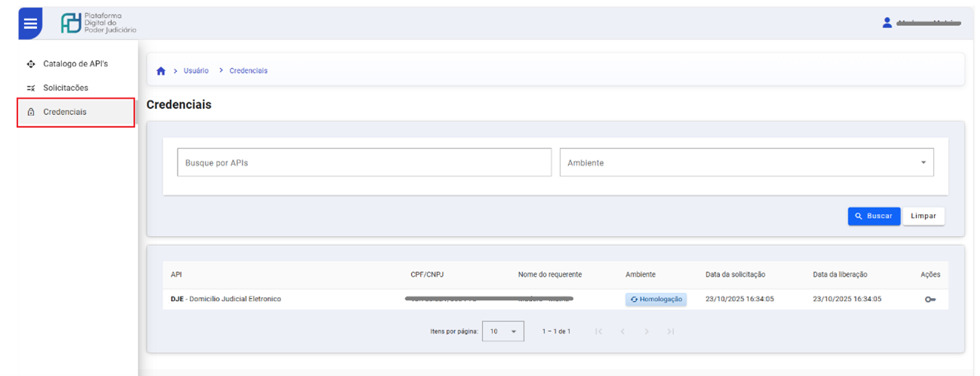This screenshot has width=980, height=376.
Task: Open the user profile icon
Action: [x=887, y=23]
